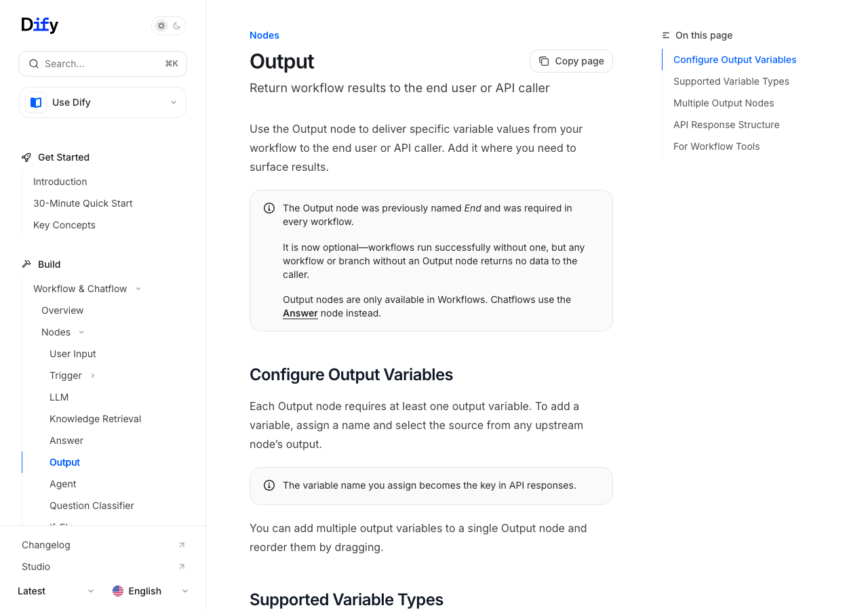Click the Get Started rocket icon
868x610 pixels.
coord(26,157)
